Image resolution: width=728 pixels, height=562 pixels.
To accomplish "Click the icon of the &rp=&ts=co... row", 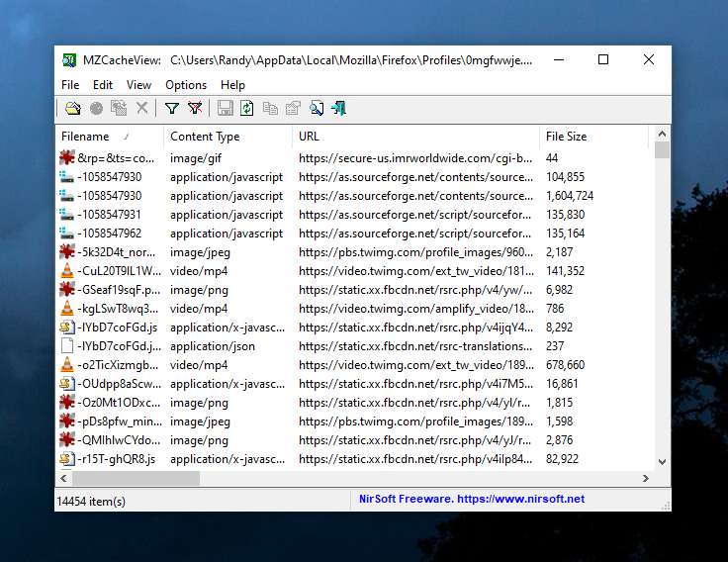I will pos(67,158).
